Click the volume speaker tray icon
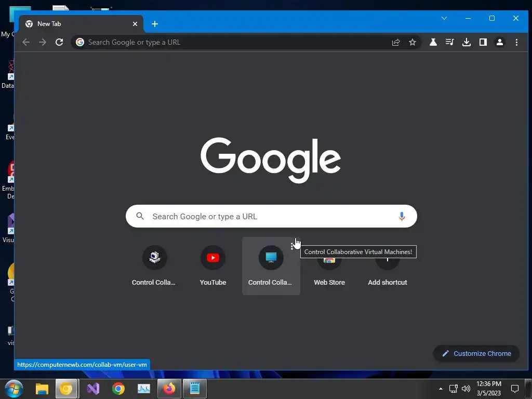The image size is (532, 399). click(466, 389)
